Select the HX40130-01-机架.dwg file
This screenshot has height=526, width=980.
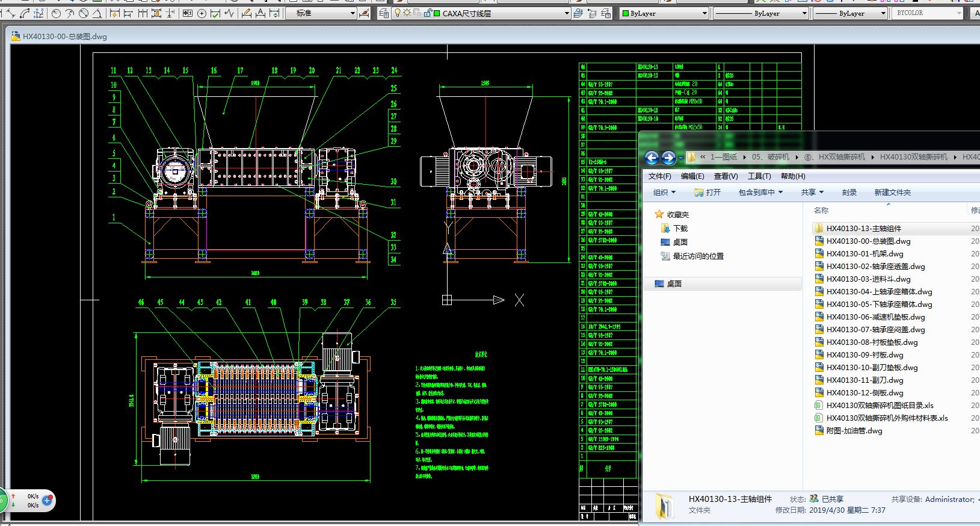pos(864,254)
